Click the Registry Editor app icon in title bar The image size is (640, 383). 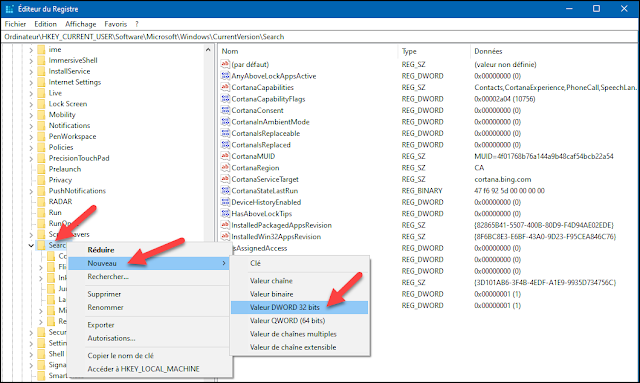[x=9, y=9]
